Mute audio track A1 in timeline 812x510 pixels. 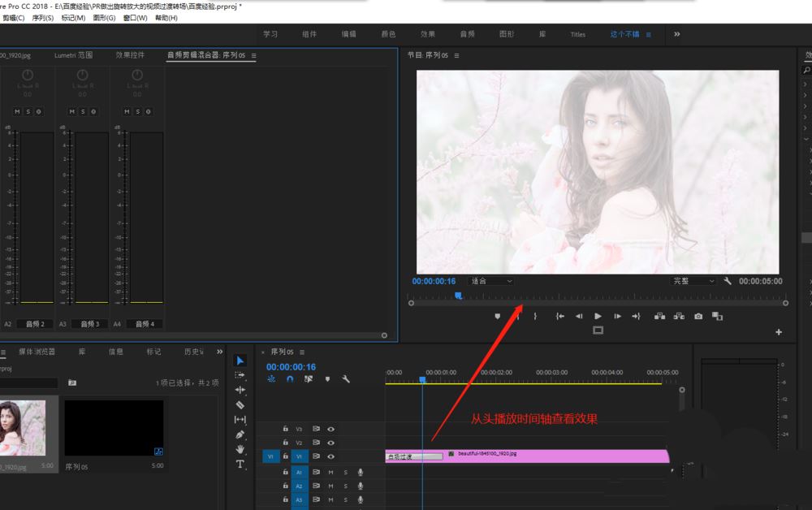coord(330,472)
